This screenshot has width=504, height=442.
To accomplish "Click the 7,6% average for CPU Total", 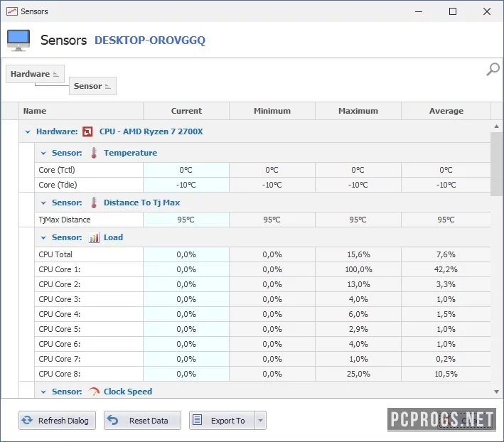I will [x=446, y=254].
